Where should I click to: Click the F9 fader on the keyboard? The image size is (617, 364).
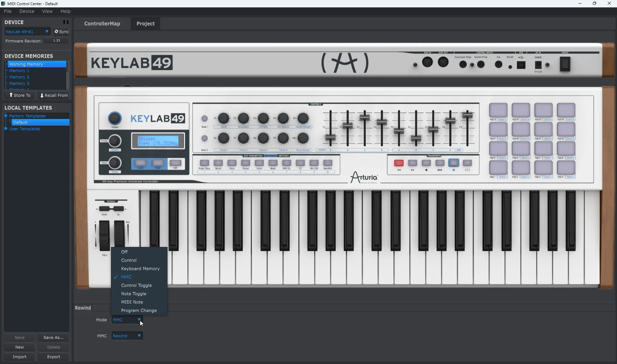coord(467,115)
